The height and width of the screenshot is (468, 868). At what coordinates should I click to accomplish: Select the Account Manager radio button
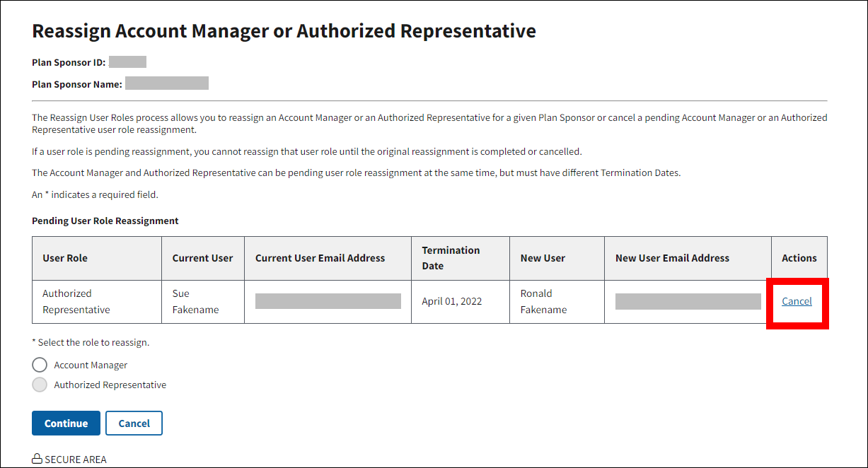pos(40,365)
